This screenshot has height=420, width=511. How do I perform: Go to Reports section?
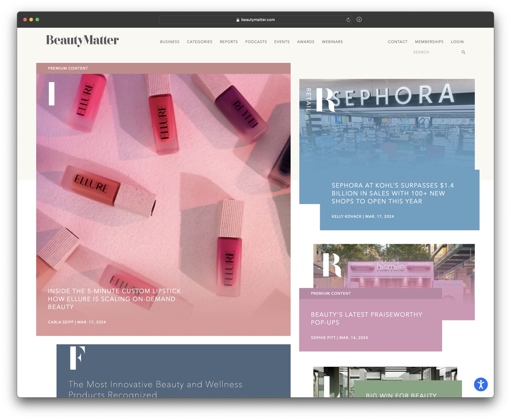pos(229,42)
